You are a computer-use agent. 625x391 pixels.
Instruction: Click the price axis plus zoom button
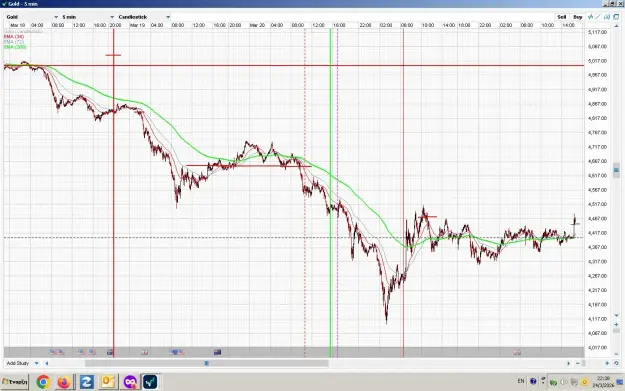616,324
